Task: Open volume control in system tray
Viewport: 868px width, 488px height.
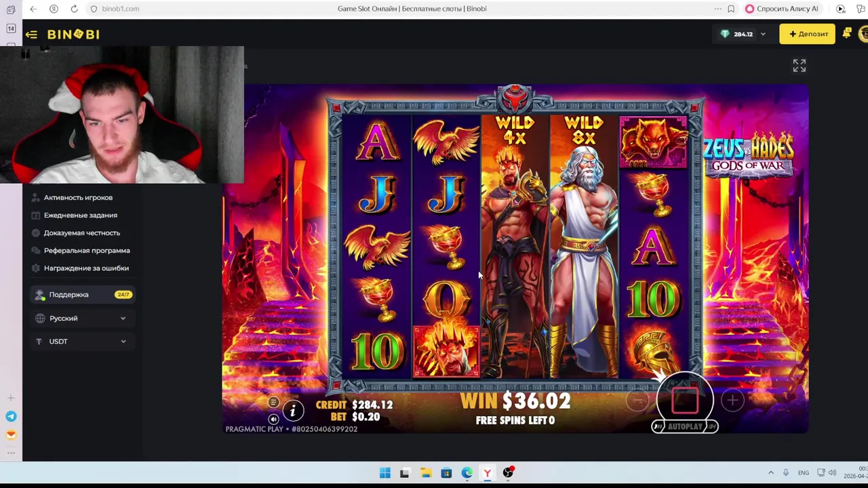Action: click(x=832, y=472)
